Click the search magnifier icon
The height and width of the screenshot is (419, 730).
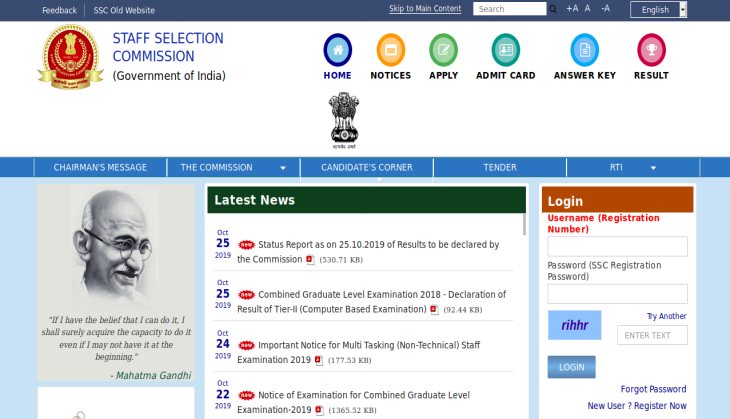[553, 9]
